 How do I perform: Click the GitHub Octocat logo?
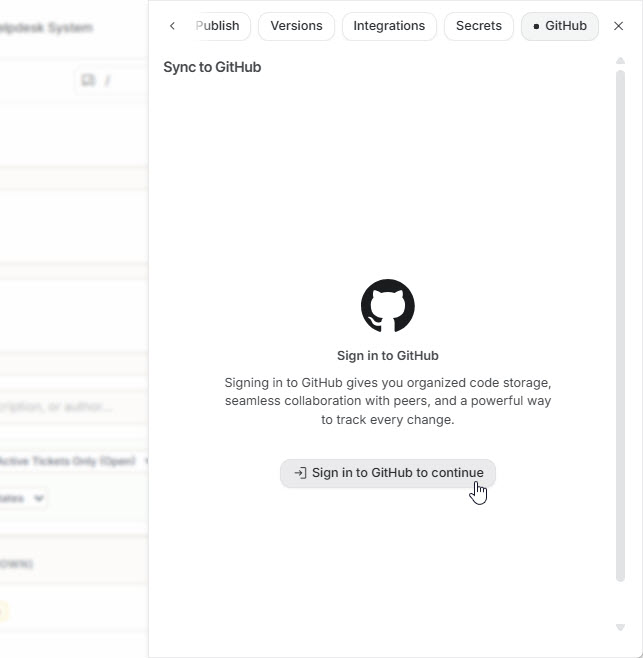388,306
